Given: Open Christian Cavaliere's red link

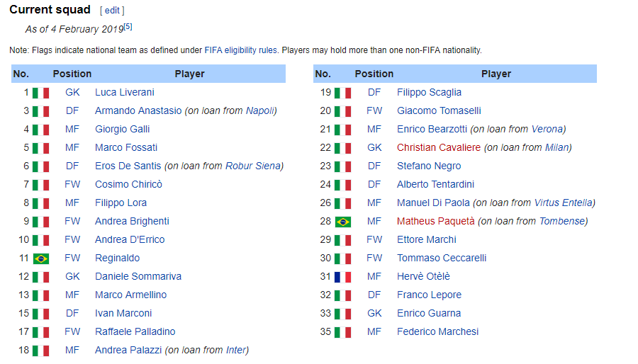Looking at the screenshot, I should click(439, 147).
